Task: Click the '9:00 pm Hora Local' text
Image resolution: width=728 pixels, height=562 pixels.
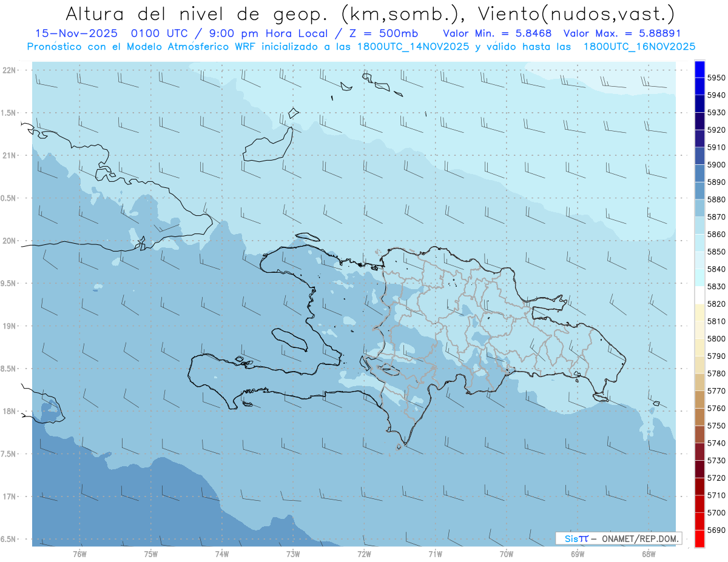Action: tap(268, 33)
